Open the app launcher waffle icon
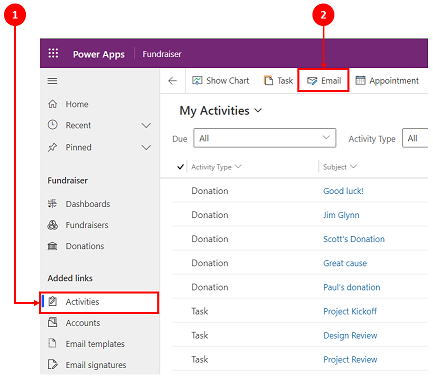The width and height of the screenshot is (433, 376). pyautogui.click(x=53, y=53)
